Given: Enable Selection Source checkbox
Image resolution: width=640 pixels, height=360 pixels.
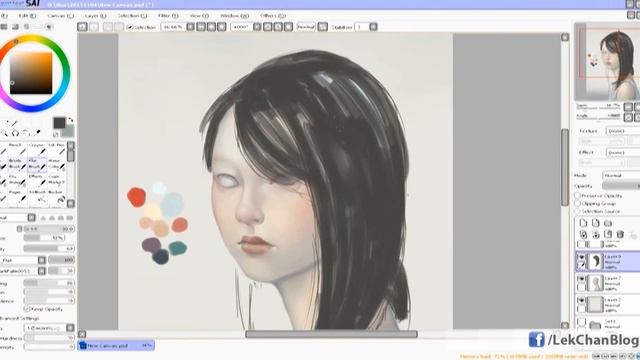Looking at the screenshot, I should (577, 211).
